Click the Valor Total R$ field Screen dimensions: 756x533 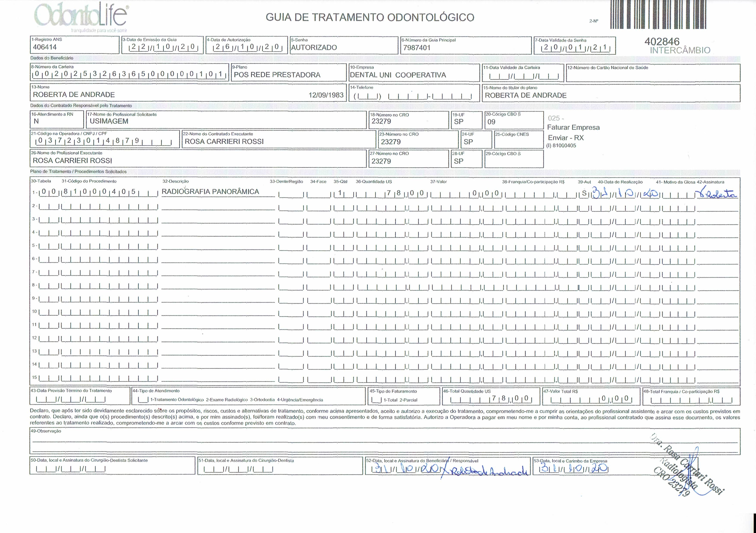pos(591,399)
